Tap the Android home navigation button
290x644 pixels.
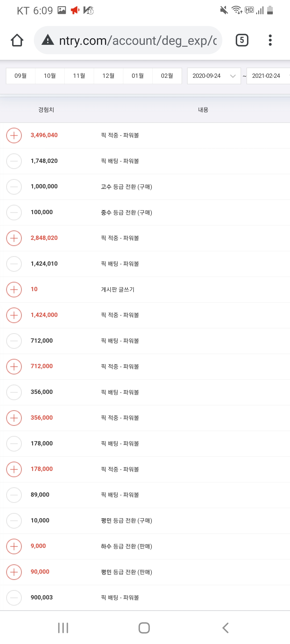(x=144, y=628)
